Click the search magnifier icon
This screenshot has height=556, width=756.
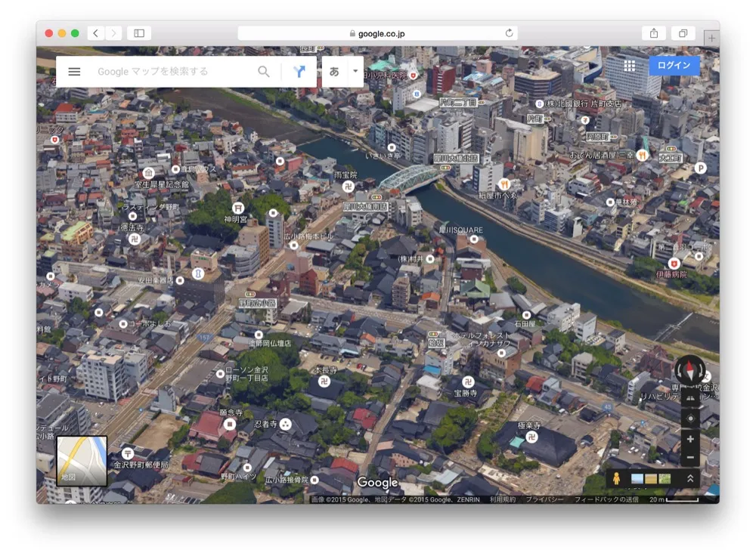click(263, 72)
